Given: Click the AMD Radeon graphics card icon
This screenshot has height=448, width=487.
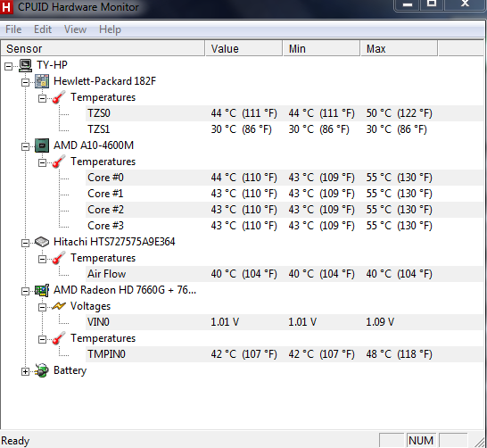Looking at the screenshot, I should point(42,290).
